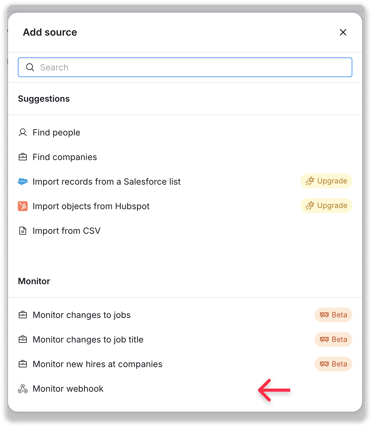Choose Find companies option
Image resolution: width=372 pixels, height=427 pixels.
pos(185,157)
